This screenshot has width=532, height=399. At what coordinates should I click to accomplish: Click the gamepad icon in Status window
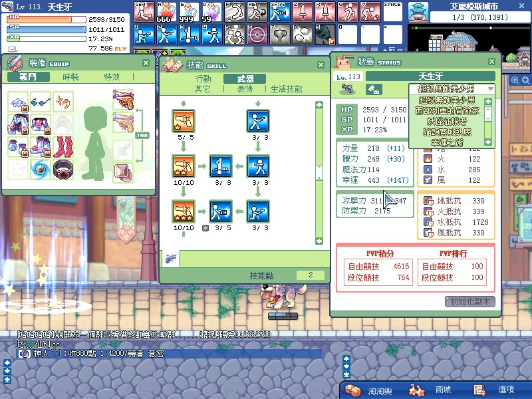pyautogui.click(x=374, y=89)
